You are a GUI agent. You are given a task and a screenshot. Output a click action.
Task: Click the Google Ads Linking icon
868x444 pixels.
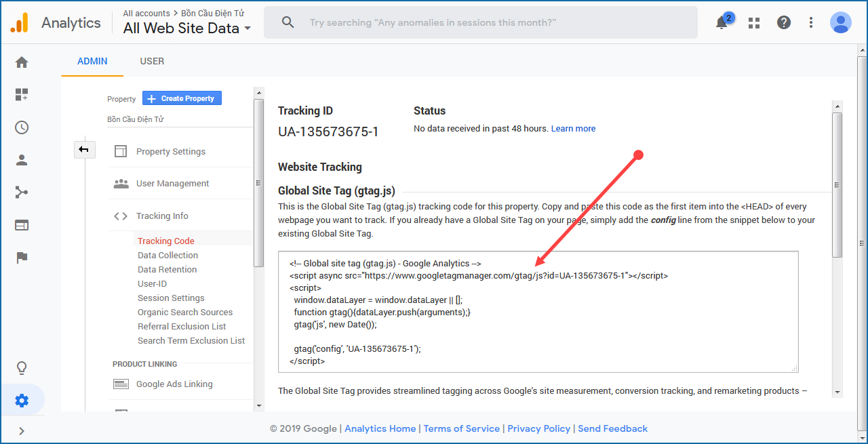pyautogui.click(x=121, y=384)
